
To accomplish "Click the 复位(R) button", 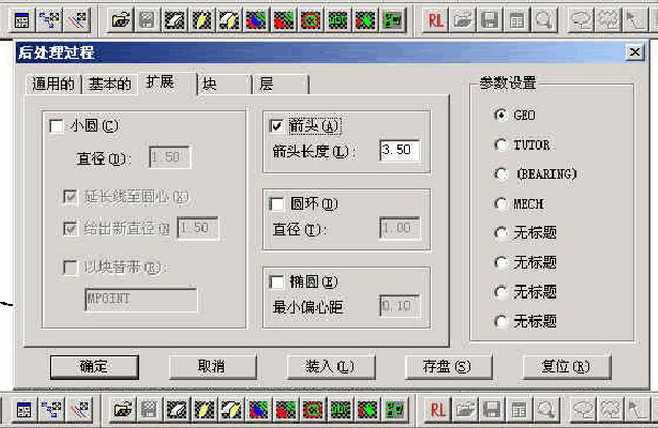I will coord(566,367).
